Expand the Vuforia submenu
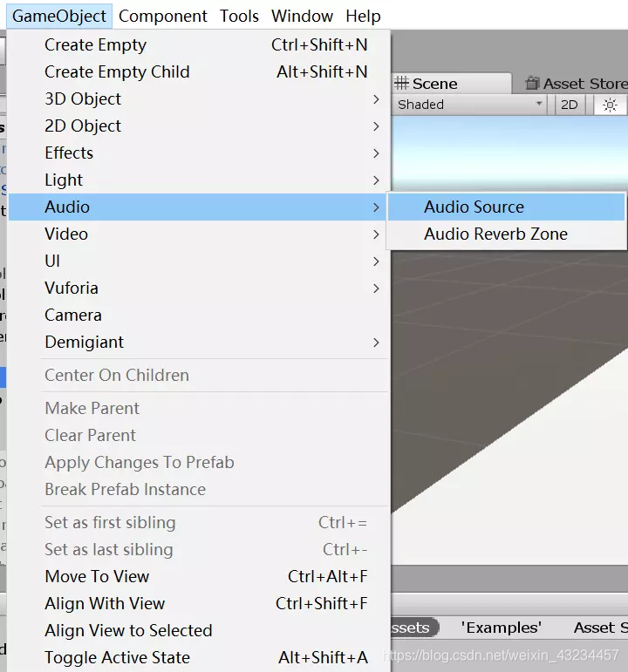The width and height of the screenshot is (628, 672). [199, 288]
